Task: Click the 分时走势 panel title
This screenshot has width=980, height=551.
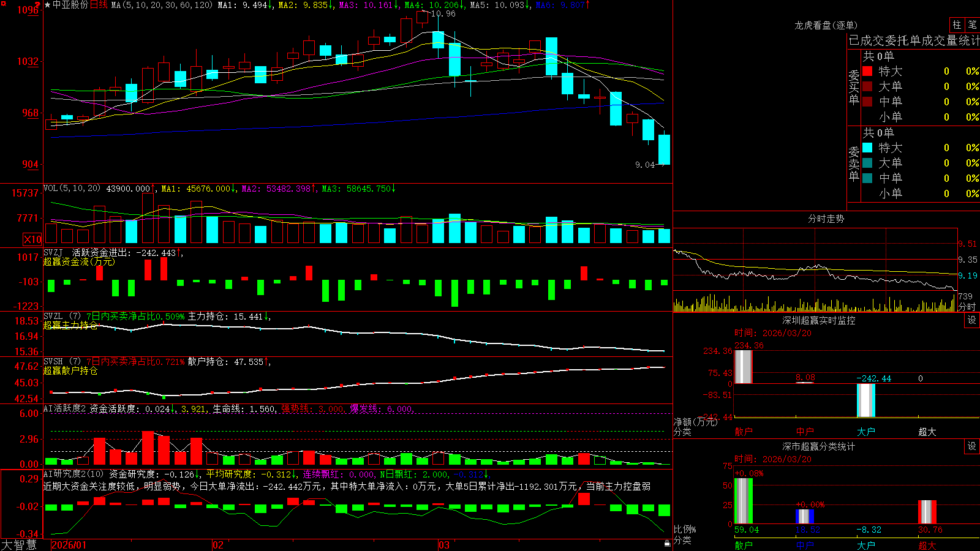Action: [826, 219]
